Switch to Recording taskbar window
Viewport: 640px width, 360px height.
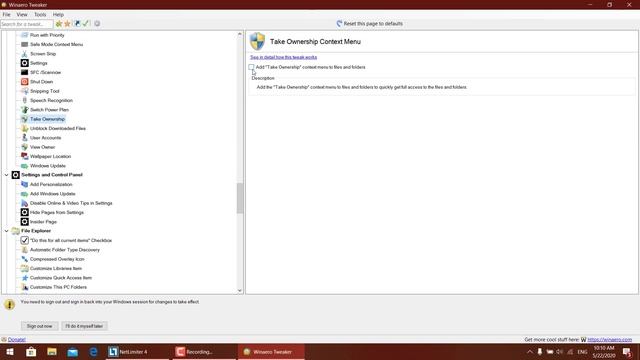(204, 352)
